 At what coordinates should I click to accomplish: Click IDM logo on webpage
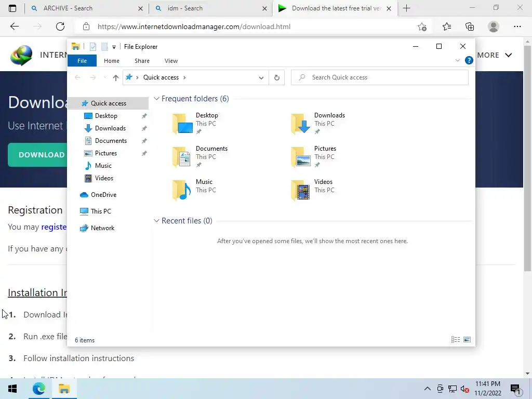pyautogui.click(x=21, y=55)
